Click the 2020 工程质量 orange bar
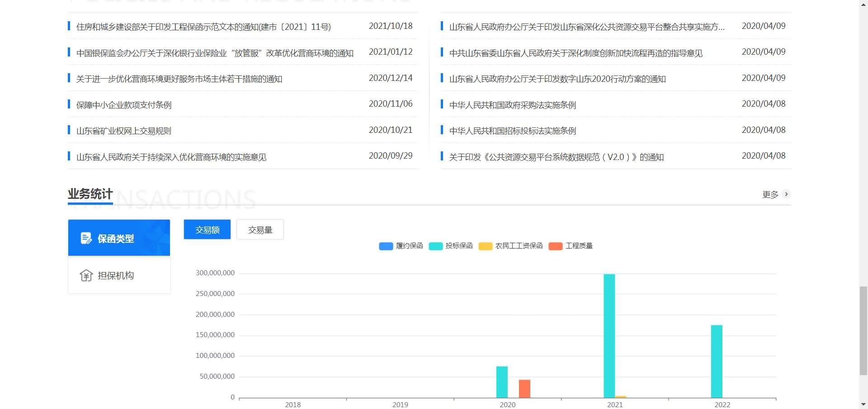Viewport: 868px width, 409px height. point(524,389)
